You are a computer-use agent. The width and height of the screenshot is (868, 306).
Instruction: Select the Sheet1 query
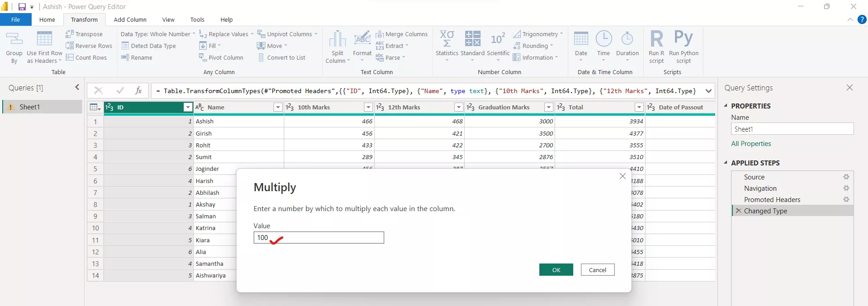[42, 107]
